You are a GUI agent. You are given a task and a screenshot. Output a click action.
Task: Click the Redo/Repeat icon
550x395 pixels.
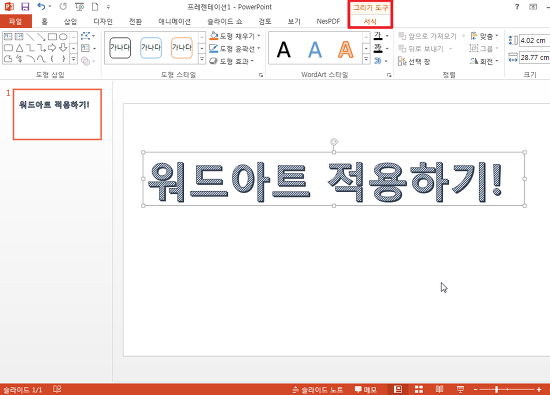coord(63,6)
